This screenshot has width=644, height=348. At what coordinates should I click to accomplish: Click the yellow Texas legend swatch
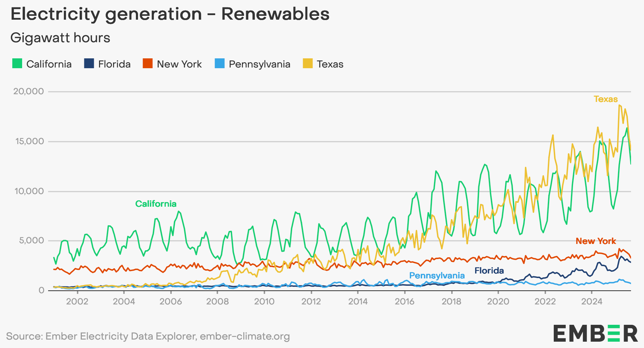tap(308, 64)
